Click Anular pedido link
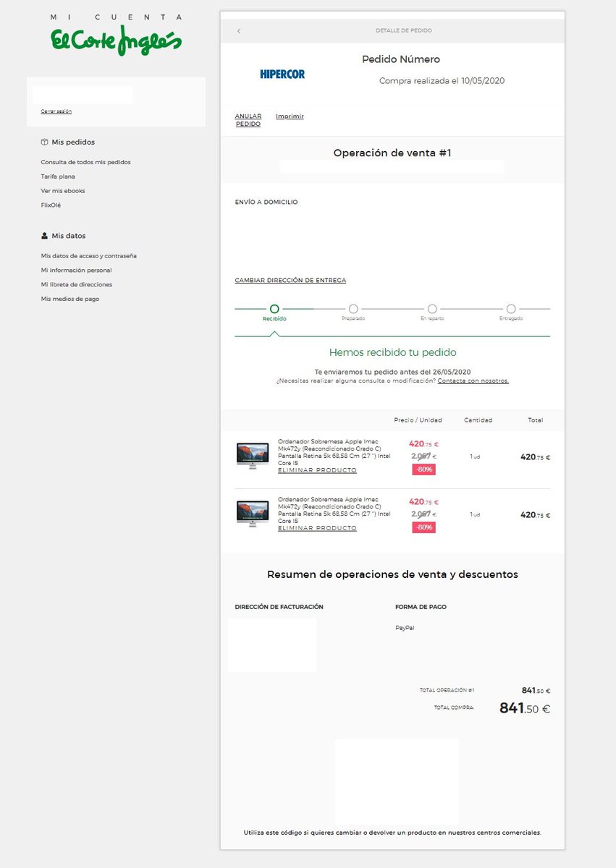 (248, 120)
